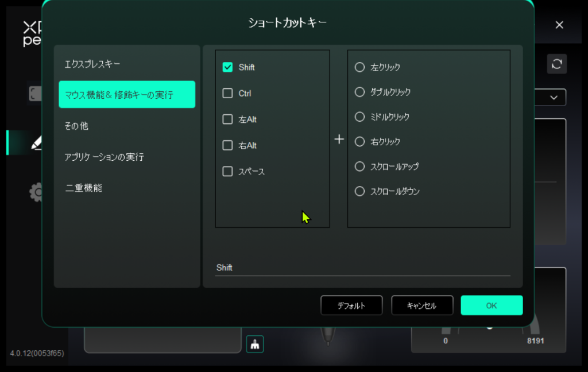Choose the ダブルクリック radio option

pyautogui.click(x=360, y=92)
